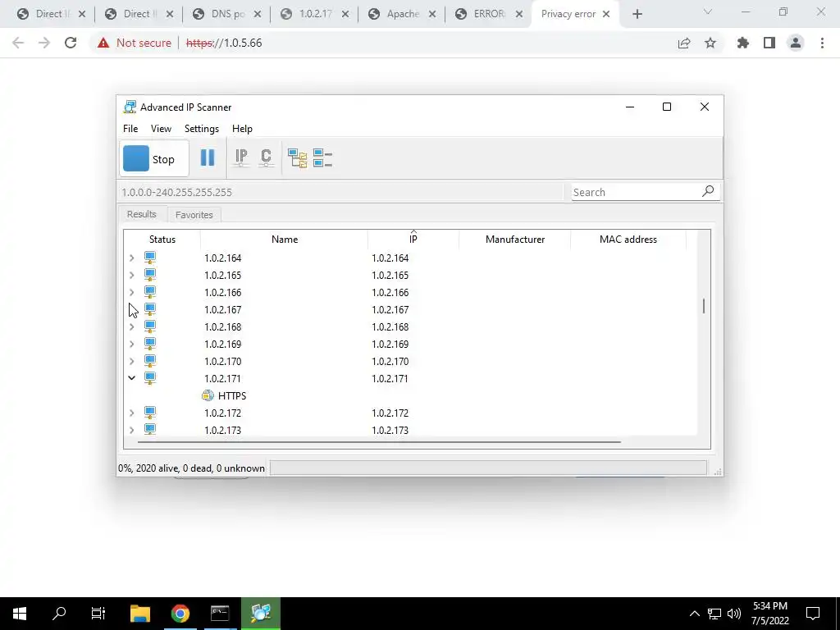Expand the 1.0.2.168 row
840x630 pixels.
132,326
